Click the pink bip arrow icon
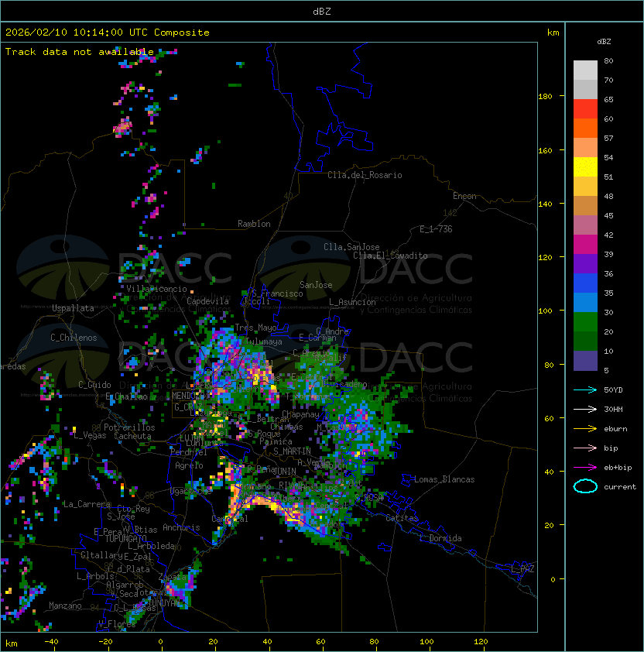Image resolution: width=644 pixels, height=652 pixels. pos(585,448)
